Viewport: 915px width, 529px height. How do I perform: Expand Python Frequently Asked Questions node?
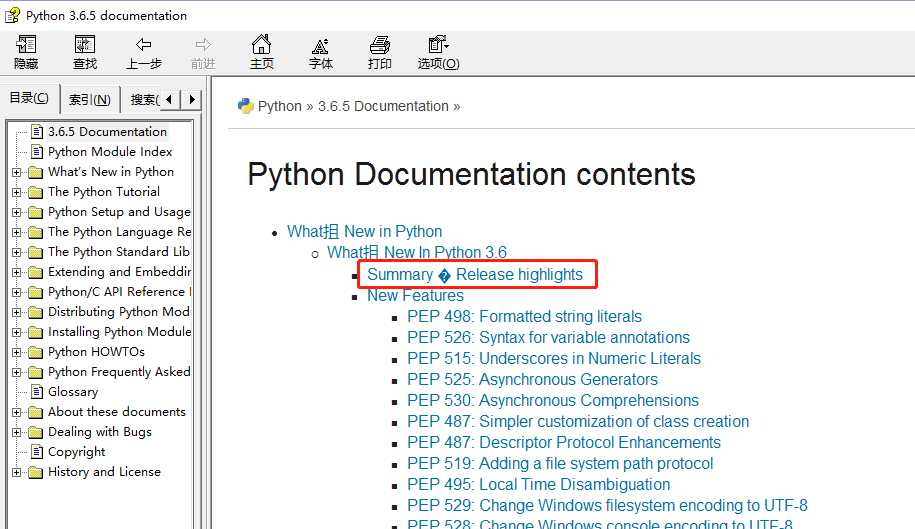coord(16,372)
